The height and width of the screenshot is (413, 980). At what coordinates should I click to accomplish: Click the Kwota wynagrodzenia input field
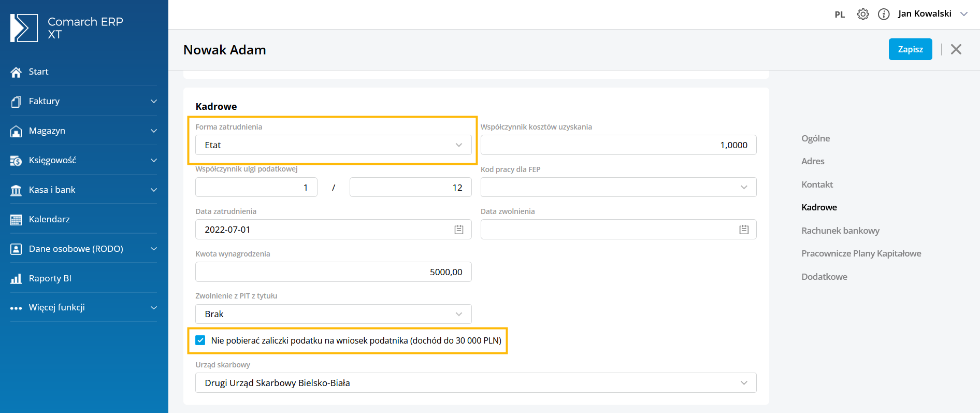(x=333, y=272)
